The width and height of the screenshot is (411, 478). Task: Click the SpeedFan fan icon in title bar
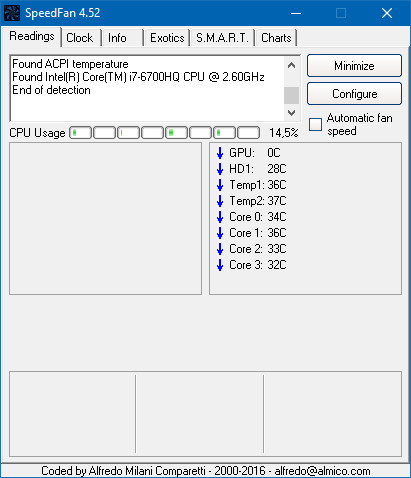click(x=12, y=13)
